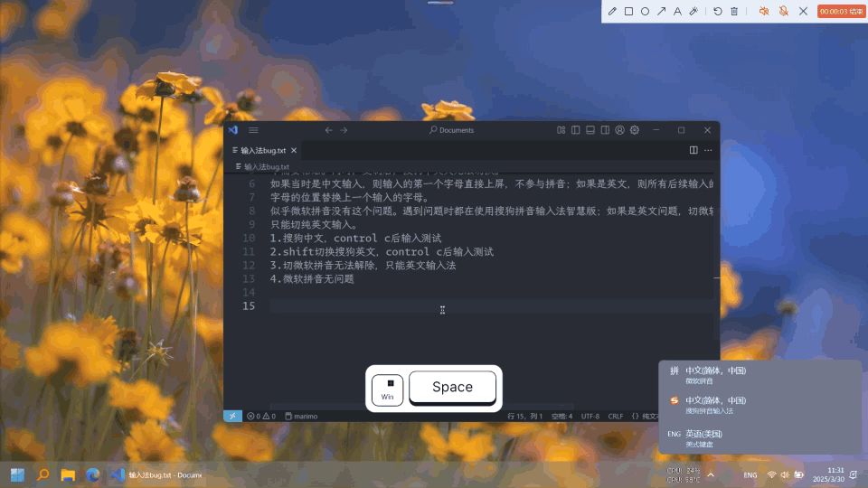The width and height of the screenshot is (868, 488).
Task: Switch to 搜狗拼音输入法 input method
Action: pos(714,405)
